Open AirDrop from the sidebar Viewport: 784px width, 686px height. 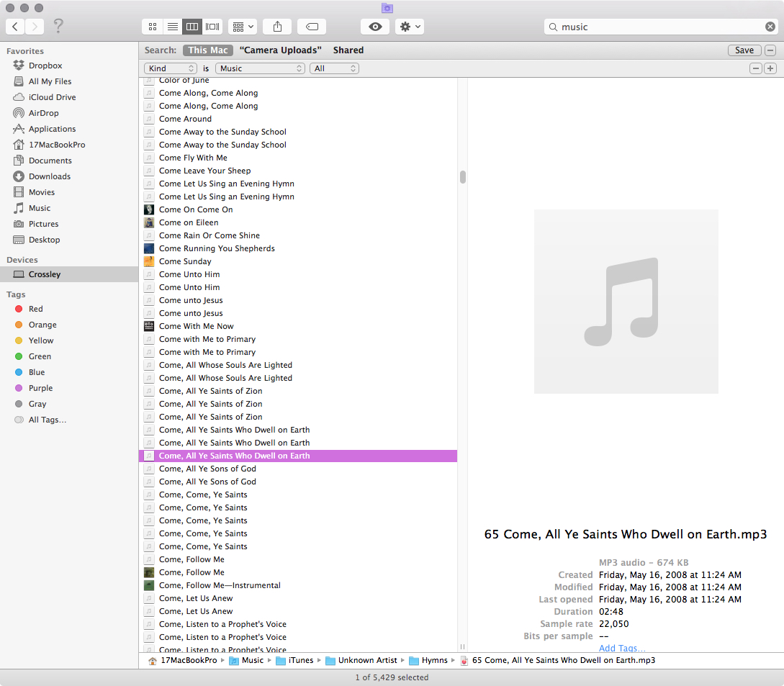(x=46, y=113)
